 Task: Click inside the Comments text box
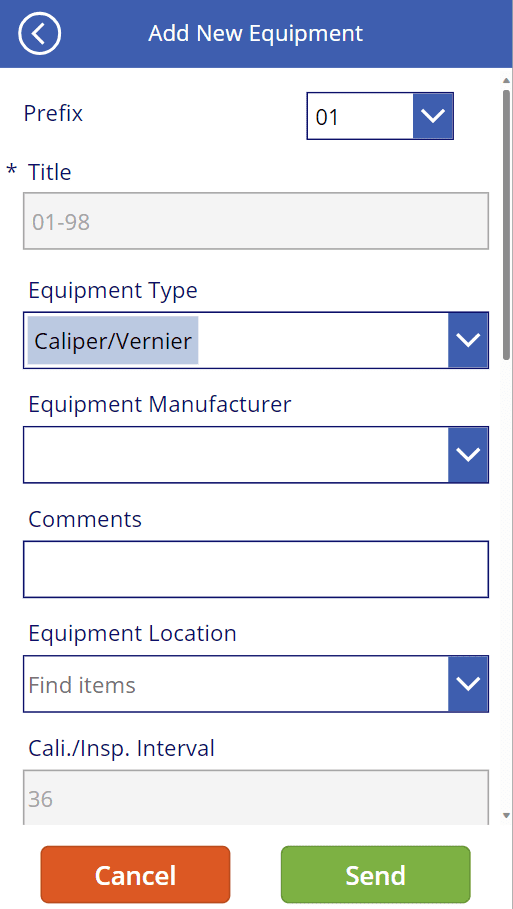pos(256,569)
